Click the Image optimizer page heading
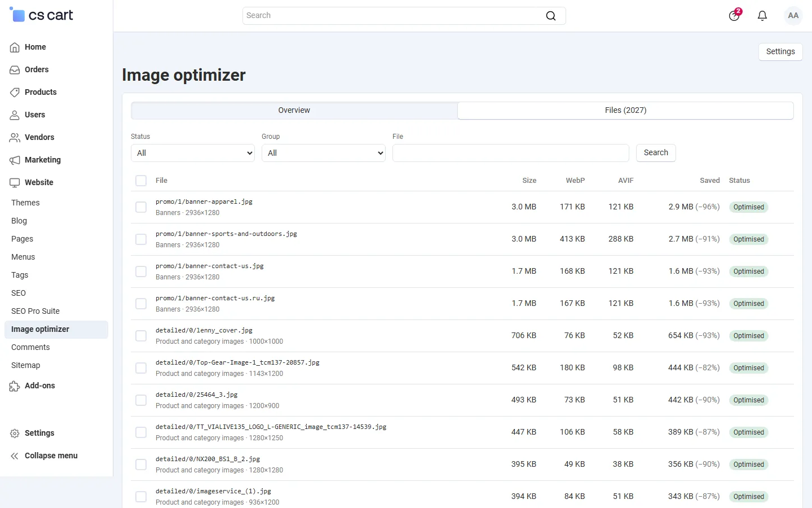Image resolution: width=812 pixels, height=508 pixels. [184, 75]
